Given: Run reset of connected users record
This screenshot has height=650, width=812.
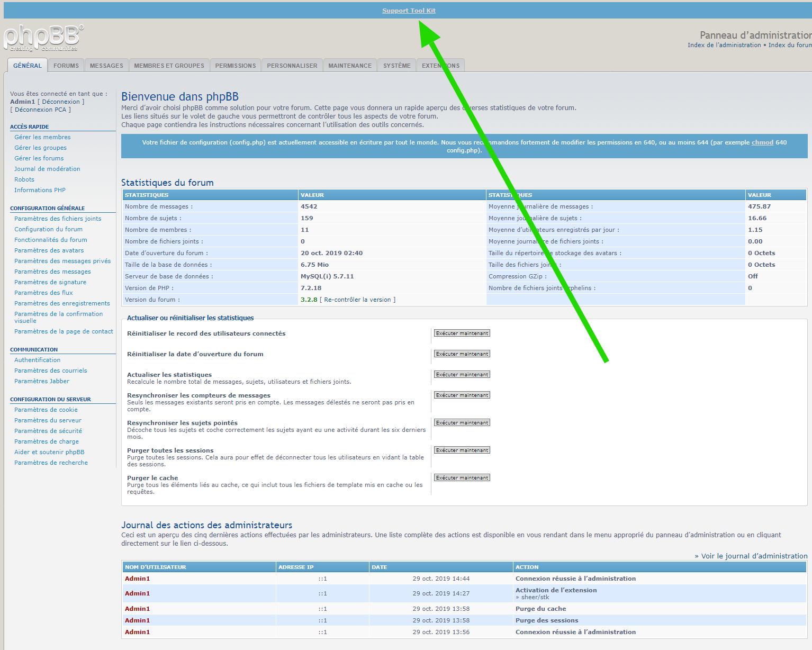Looking at the screenshot, I should [x=462, y=333].
